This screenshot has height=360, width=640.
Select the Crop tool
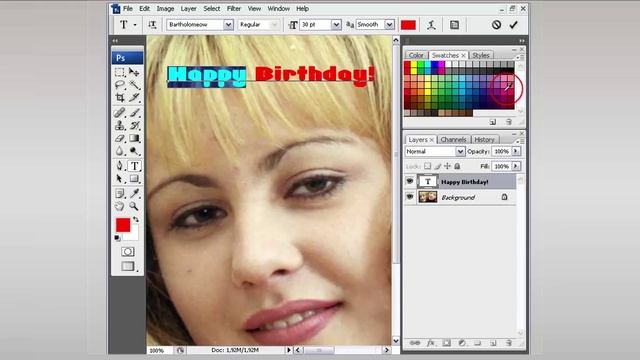pyautogui.click(x=120, y=97)
